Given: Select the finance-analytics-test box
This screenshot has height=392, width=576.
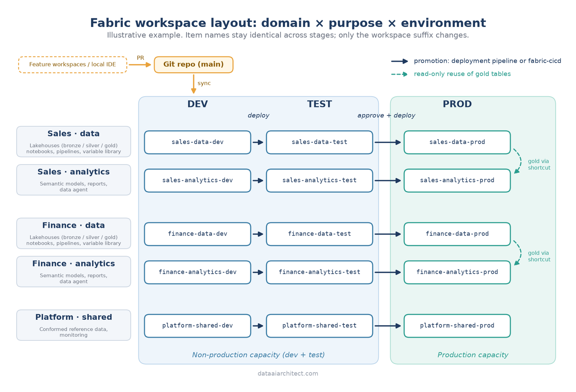Looking at the screenshot, I should 320,272.
